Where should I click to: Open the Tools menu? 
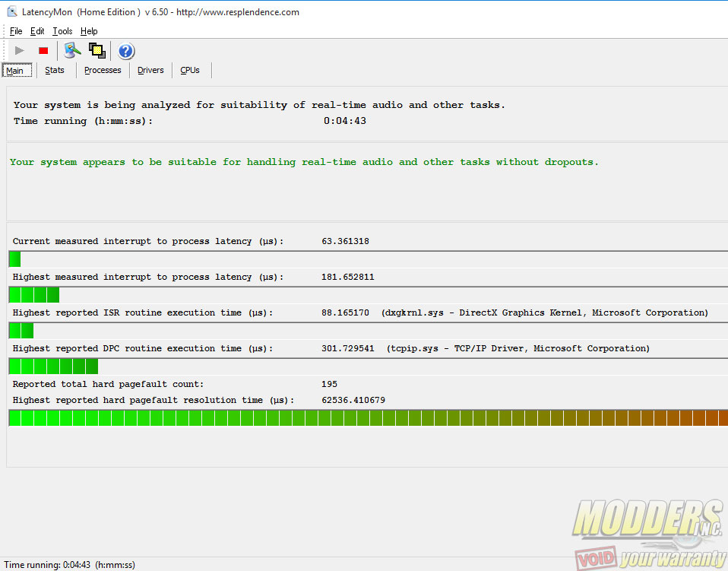pyautogui.click(x=62, y=31)
